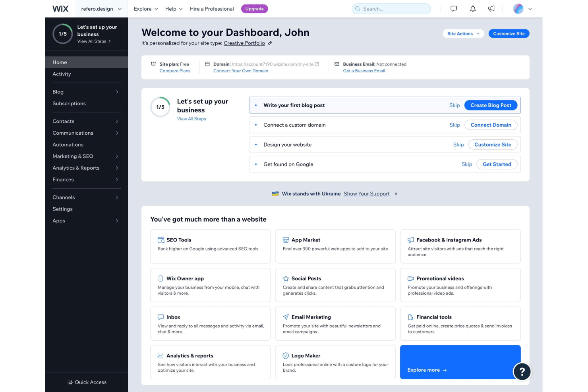Open the Show Your Support link
588x392 pixels.
pos(367,194)
